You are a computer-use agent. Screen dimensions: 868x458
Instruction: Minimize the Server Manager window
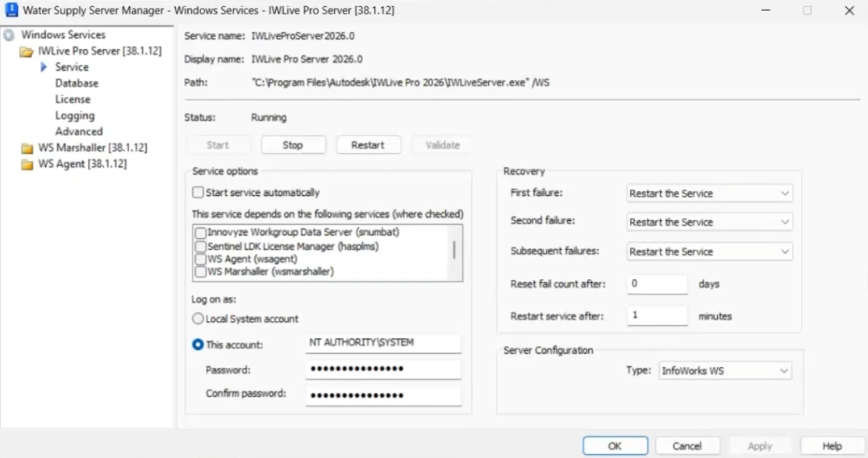coord(765,10)
